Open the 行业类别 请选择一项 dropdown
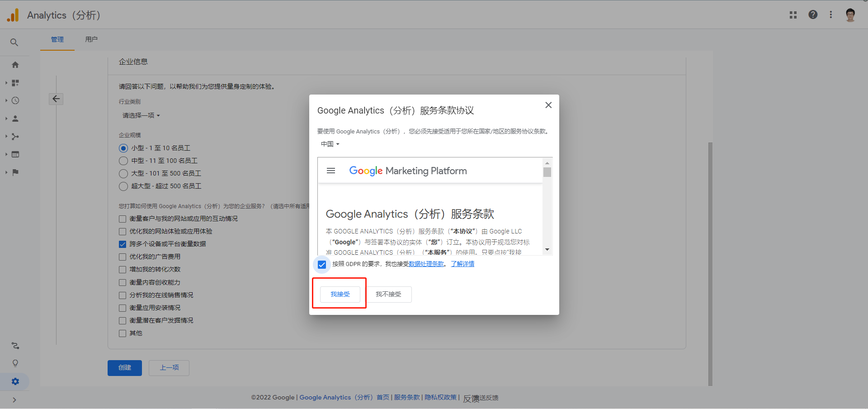The image size is (868, 409). pos(141,115)
